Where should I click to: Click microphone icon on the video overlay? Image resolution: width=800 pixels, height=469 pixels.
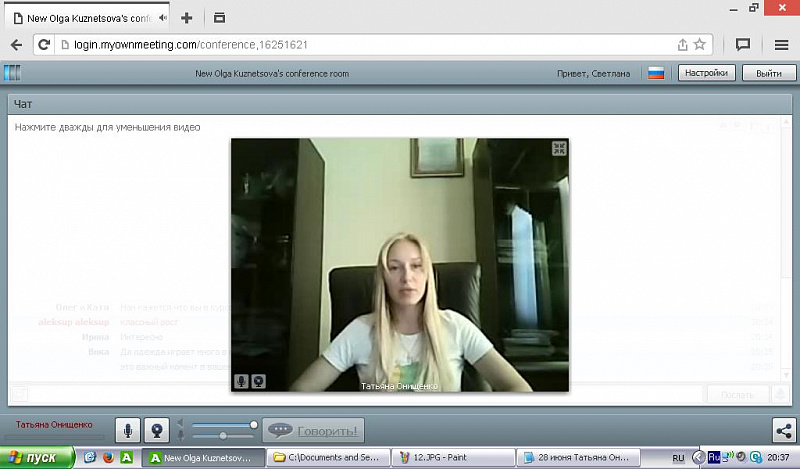[x=241, y=381]
